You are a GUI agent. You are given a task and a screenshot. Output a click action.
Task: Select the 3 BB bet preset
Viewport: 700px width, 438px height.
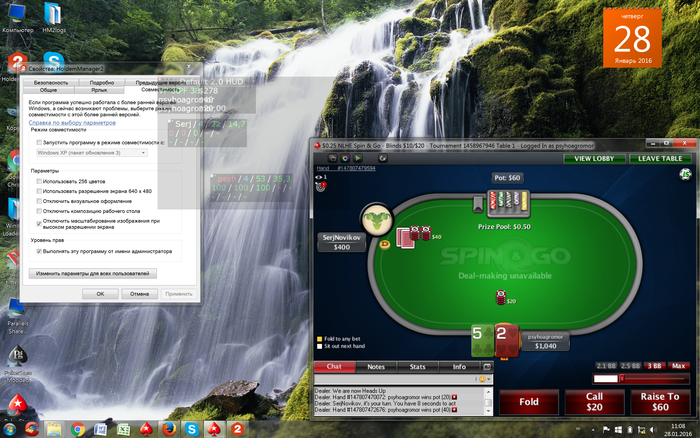coord(654,366)
